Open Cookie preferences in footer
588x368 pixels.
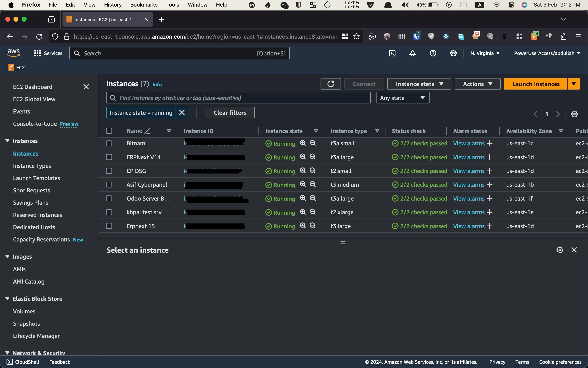(560, 362)
